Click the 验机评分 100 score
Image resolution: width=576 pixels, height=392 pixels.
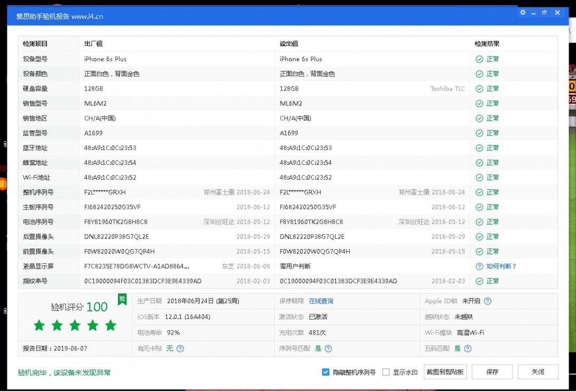pyautogui.click(x=79, y=307)
